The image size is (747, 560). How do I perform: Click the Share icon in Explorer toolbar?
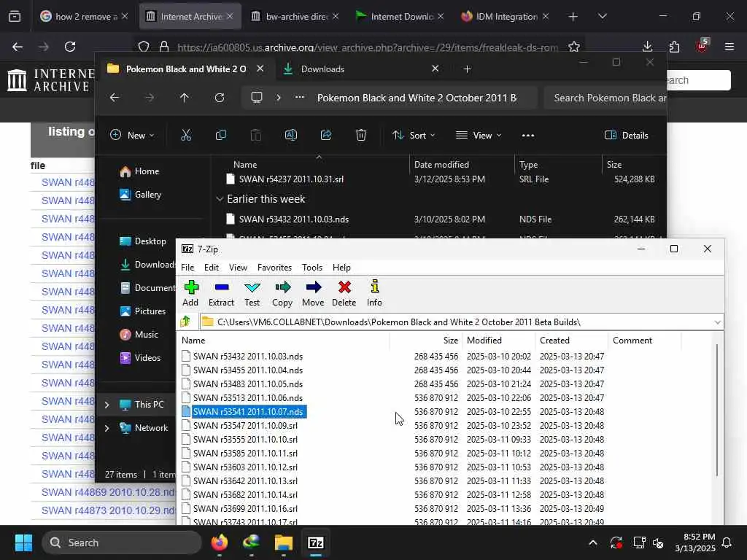pos(326,135)
